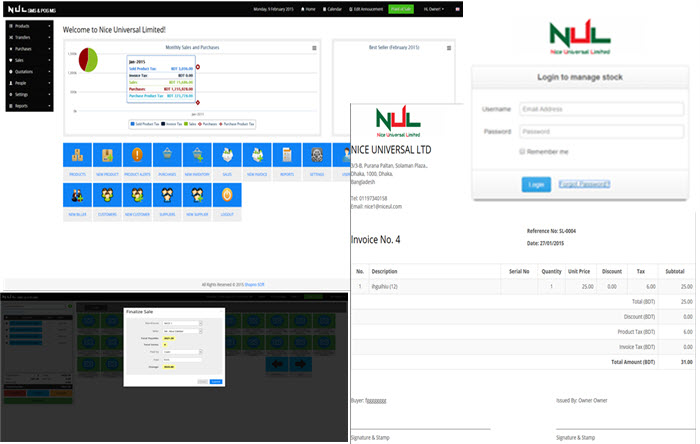Open the Products tile icon

click(77, 156)
